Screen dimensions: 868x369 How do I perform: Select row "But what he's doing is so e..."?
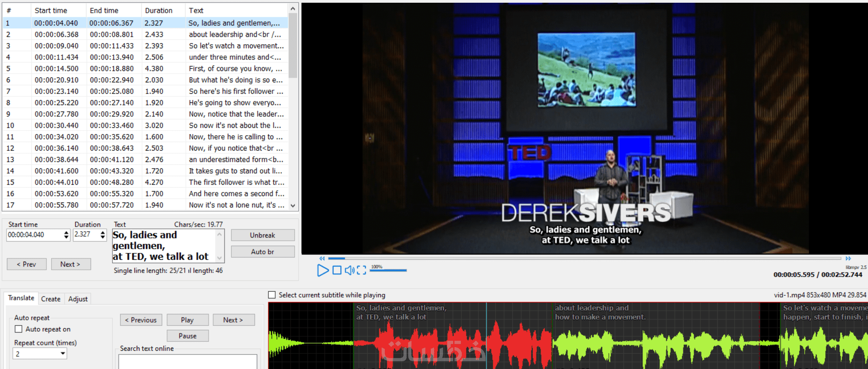pyautogui.click(x=146, y=80)
